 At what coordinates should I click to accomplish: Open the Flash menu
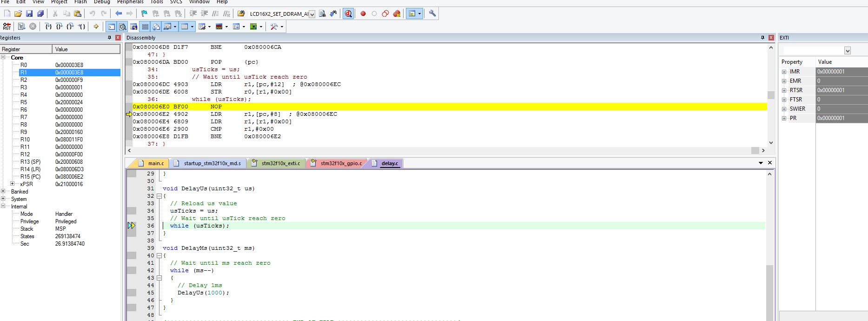point(80,2)
